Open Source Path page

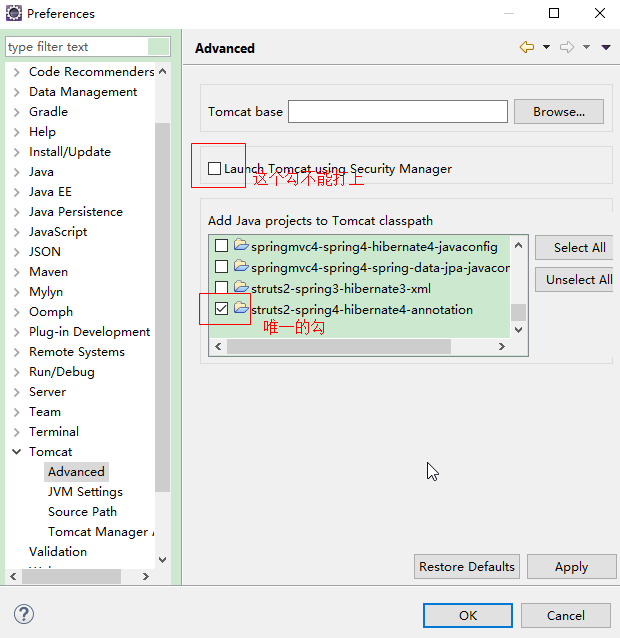click(x=82, y=511)
